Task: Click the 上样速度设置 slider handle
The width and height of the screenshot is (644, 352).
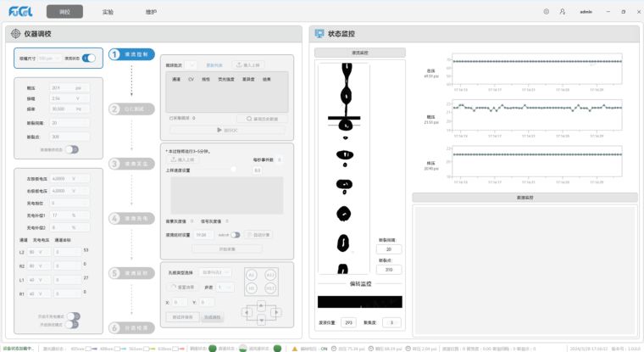Action: pyautogui.click(x=233, y=170)
